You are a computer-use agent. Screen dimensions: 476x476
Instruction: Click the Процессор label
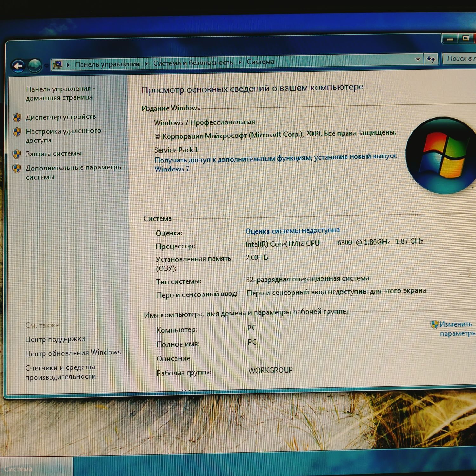[175, 246]
